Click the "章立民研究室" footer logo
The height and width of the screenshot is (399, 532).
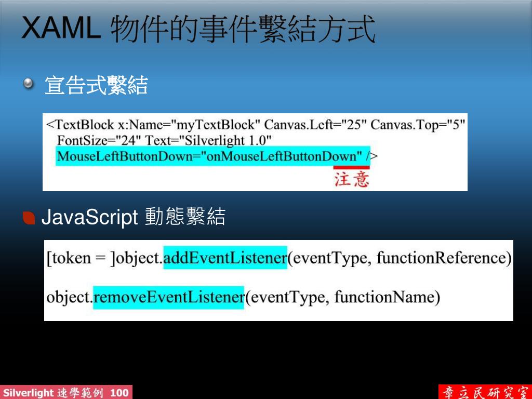[486, 392]
